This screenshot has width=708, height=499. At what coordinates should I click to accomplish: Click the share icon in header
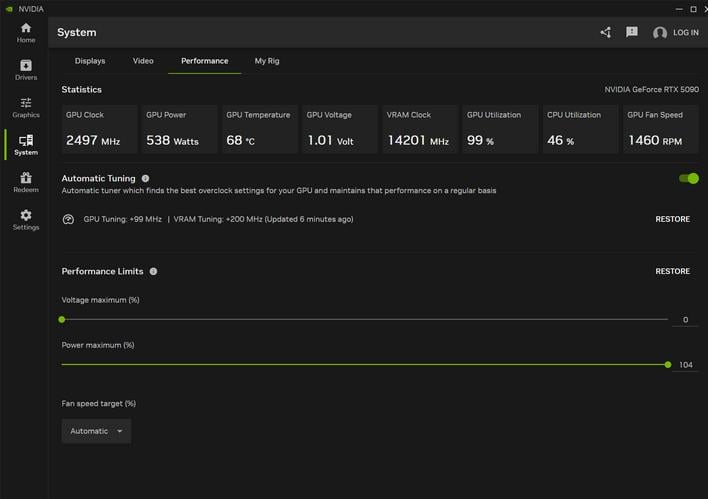click(605, 32)
